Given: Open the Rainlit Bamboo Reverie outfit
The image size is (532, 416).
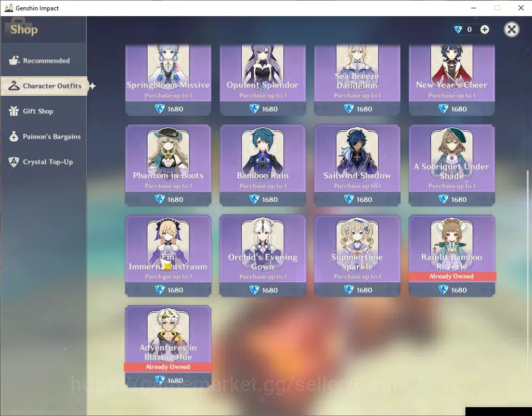Looking at the screenshot, I should pos(451,256).
